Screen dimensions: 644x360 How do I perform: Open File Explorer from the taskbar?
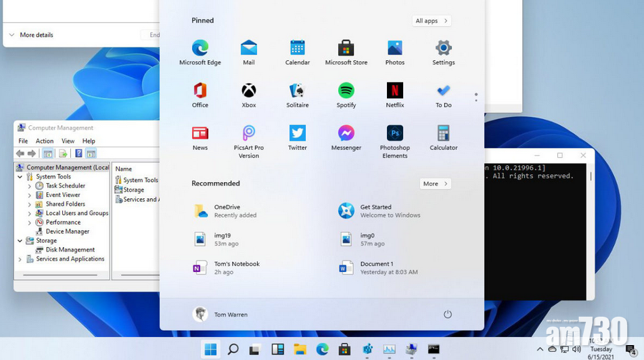click(x=300, y=349)
